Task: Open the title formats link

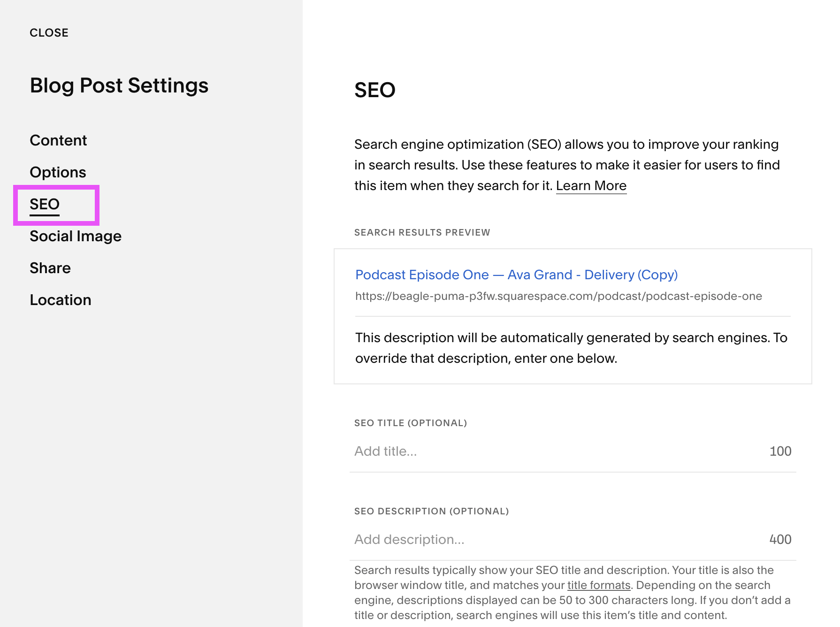Action: (598, 585)
